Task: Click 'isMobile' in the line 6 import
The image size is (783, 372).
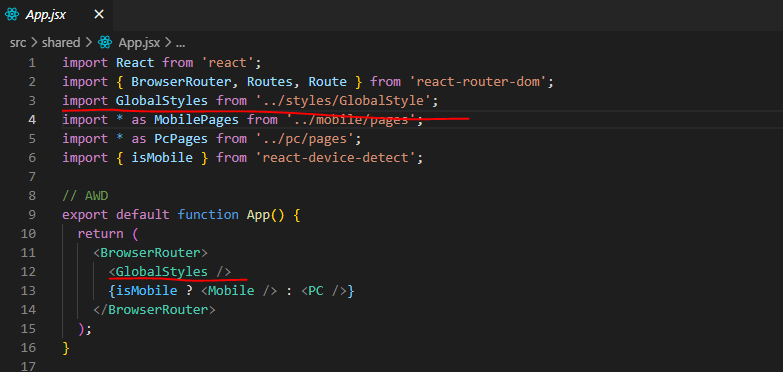Action: (x=162, y=158)
